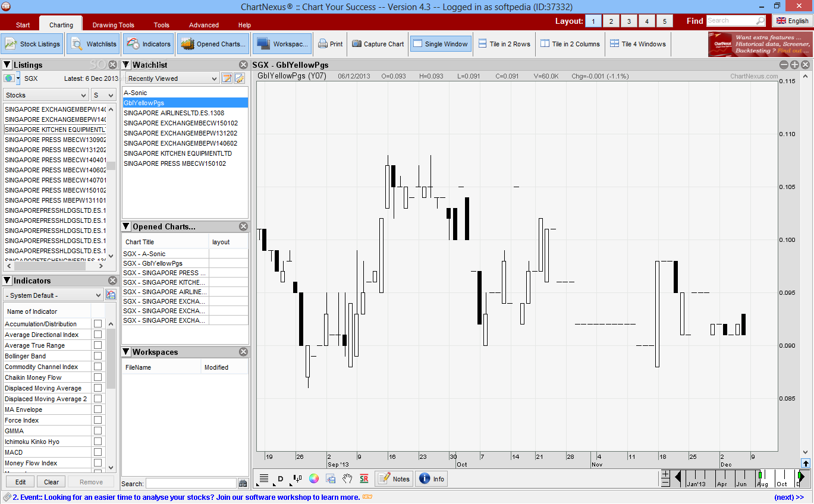Screen dimensions: 814x504
Task: Check the Ichimoku Kinko Hyo box
Action: (x=98, y=442)
